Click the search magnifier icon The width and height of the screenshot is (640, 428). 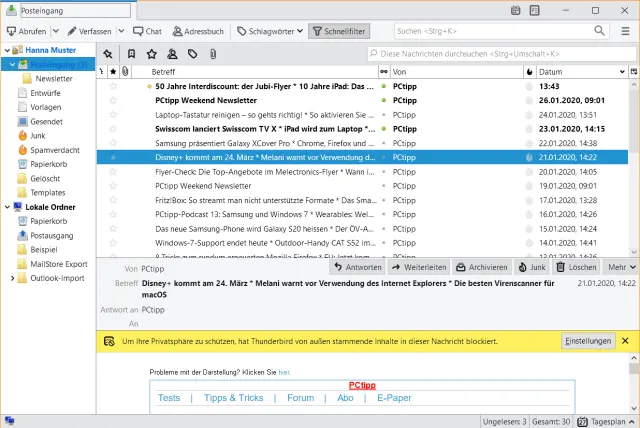pos(599,31)
